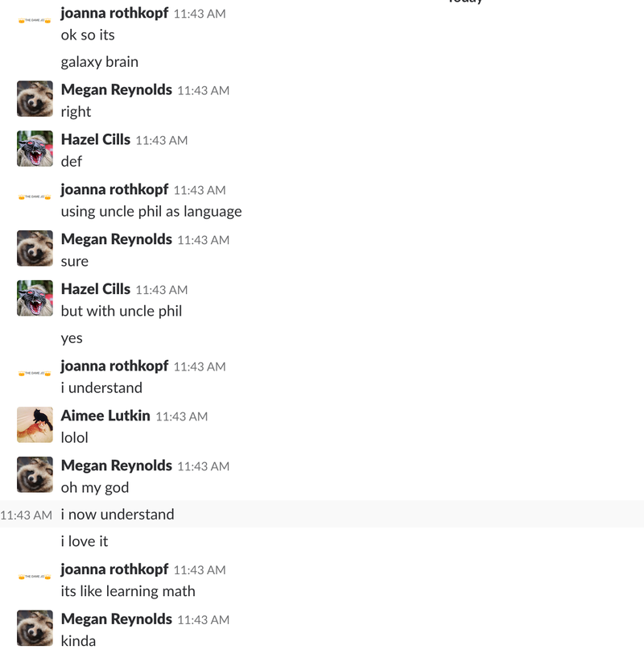Click the "galaxy brain" message text
This screenshot has width=644, height=658.
point(100,62)
